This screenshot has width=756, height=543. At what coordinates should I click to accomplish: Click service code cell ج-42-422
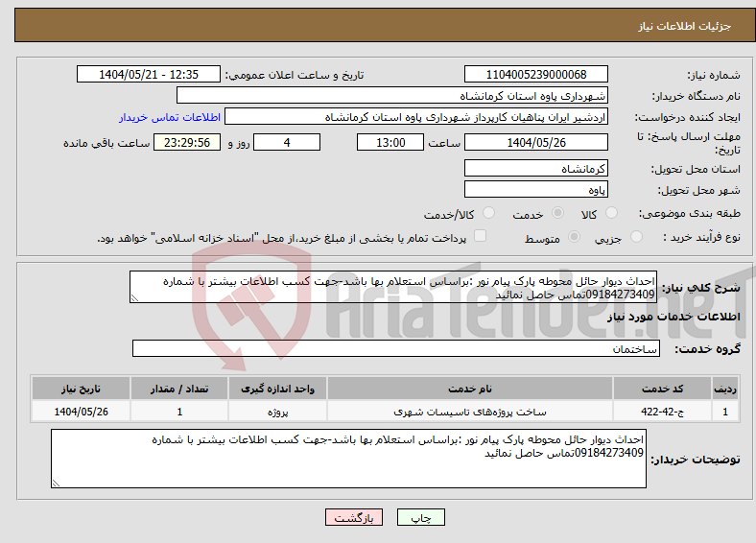663,412
